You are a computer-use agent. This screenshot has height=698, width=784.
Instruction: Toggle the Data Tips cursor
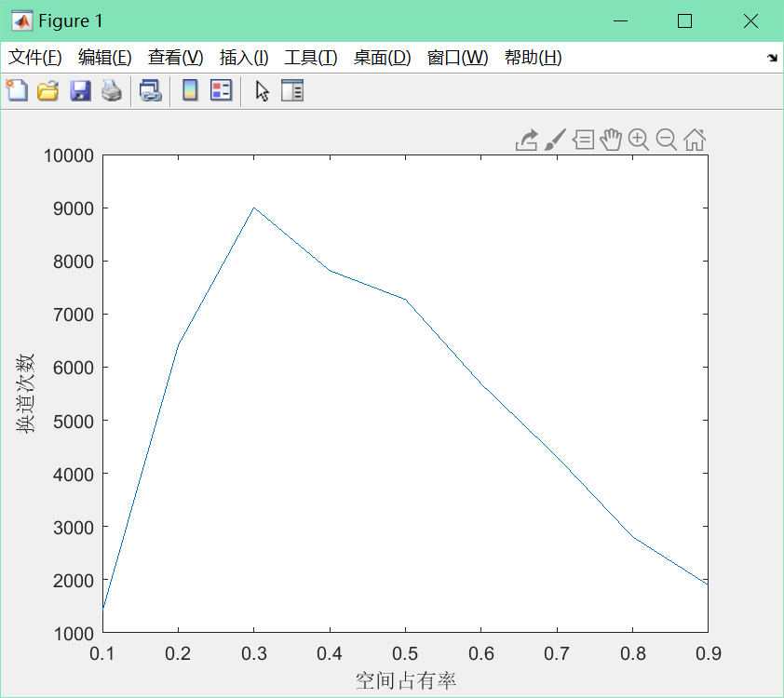[x=582, y=140]
